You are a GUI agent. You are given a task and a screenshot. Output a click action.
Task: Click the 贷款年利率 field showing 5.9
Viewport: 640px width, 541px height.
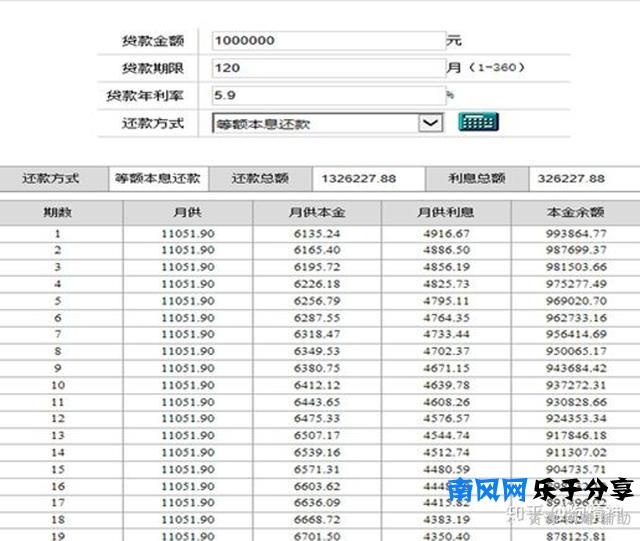tap(329, 95)
